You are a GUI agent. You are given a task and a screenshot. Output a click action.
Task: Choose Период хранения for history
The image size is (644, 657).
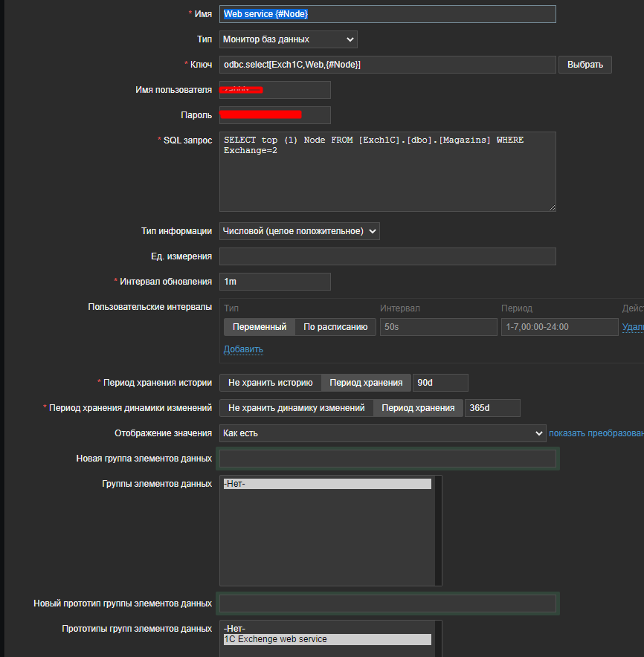pos(366,383)
